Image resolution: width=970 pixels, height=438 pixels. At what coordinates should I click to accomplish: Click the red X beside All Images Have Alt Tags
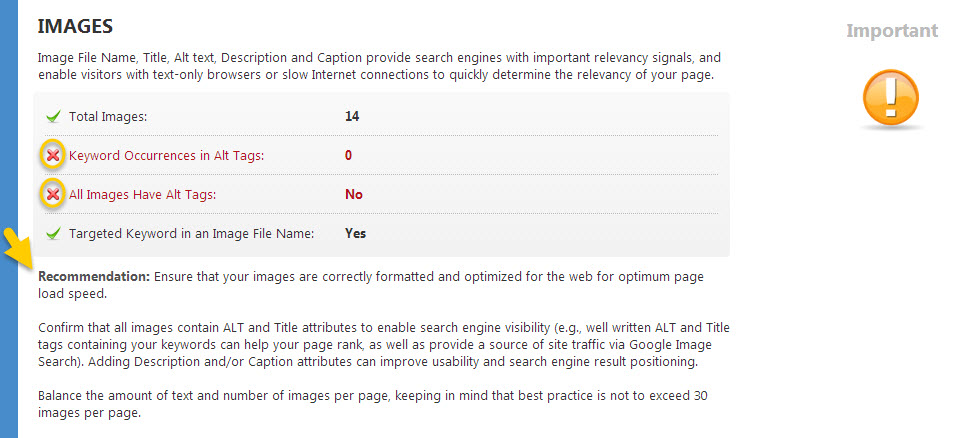click(53, 194)
